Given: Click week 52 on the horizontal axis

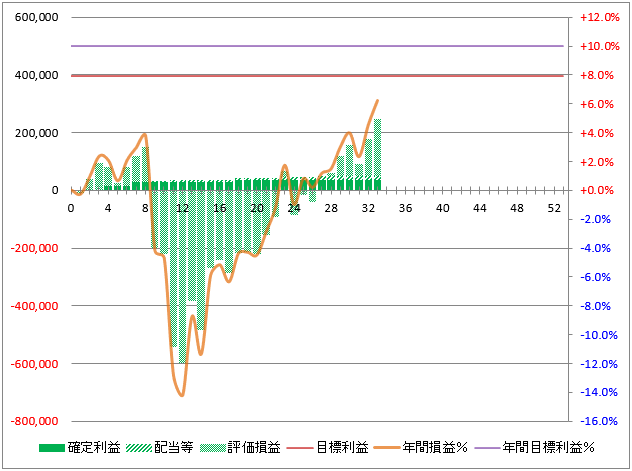Looking at the screenshot, I should [x=554, y=208].
